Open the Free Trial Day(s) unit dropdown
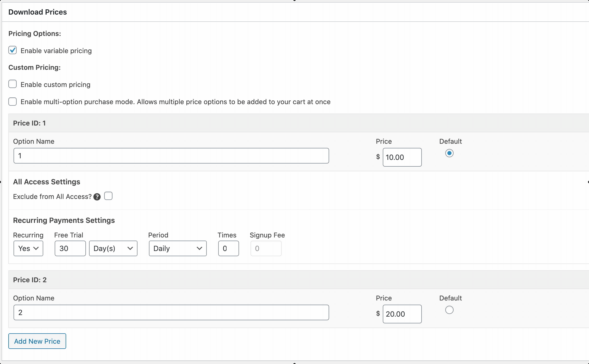Viewport: 589px width, 364px height. click(x=113, y=248)
